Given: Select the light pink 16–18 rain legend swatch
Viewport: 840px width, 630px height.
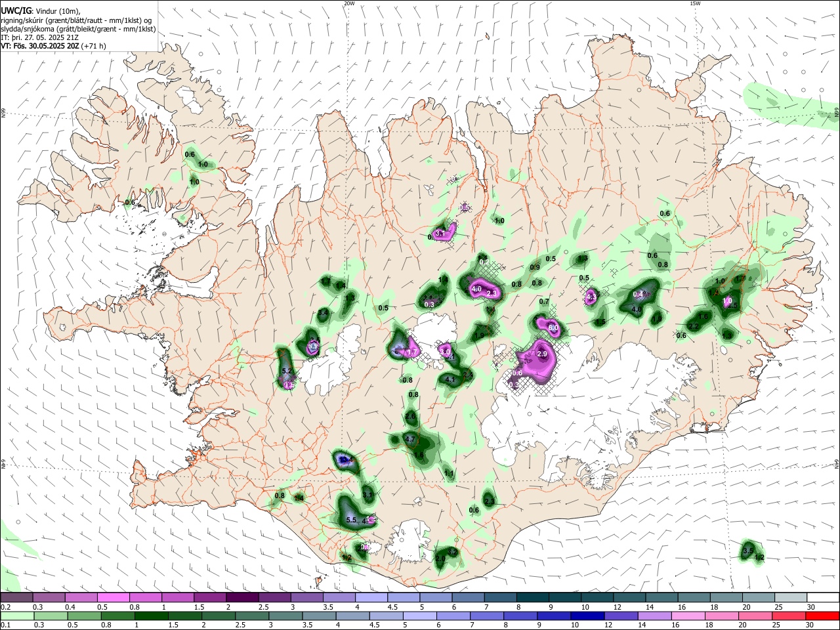Looking at the screenshot, I should (688, 616).
